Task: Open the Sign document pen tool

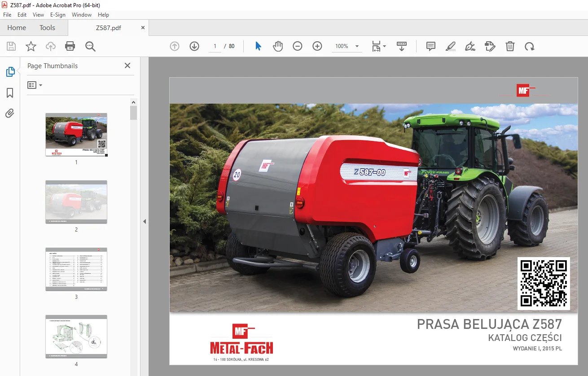Action: (470, 46)
